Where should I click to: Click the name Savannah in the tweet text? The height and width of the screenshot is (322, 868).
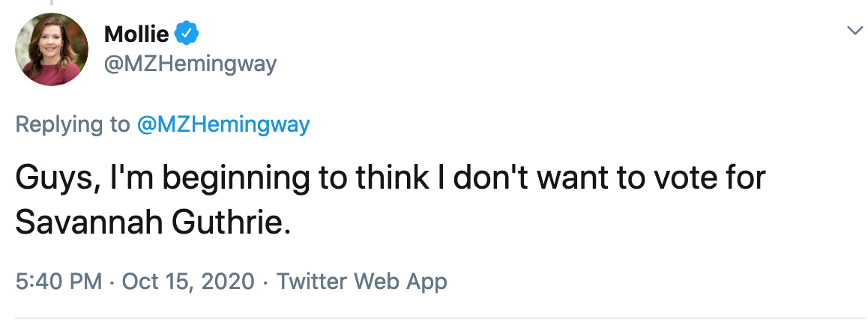89,222
